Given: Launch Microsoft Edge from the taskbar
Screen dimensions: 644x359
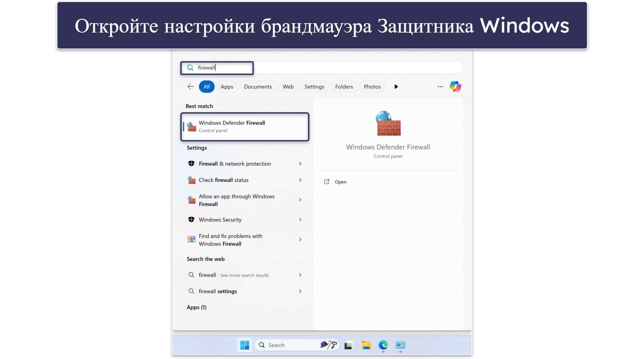Looking at the screenshot, I should coord(383,345).
